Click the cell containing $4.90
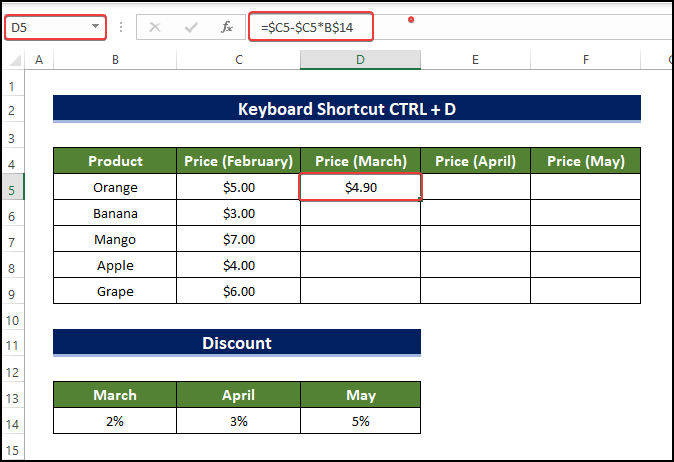Screen dimensions: 674x462 point(360,187)
